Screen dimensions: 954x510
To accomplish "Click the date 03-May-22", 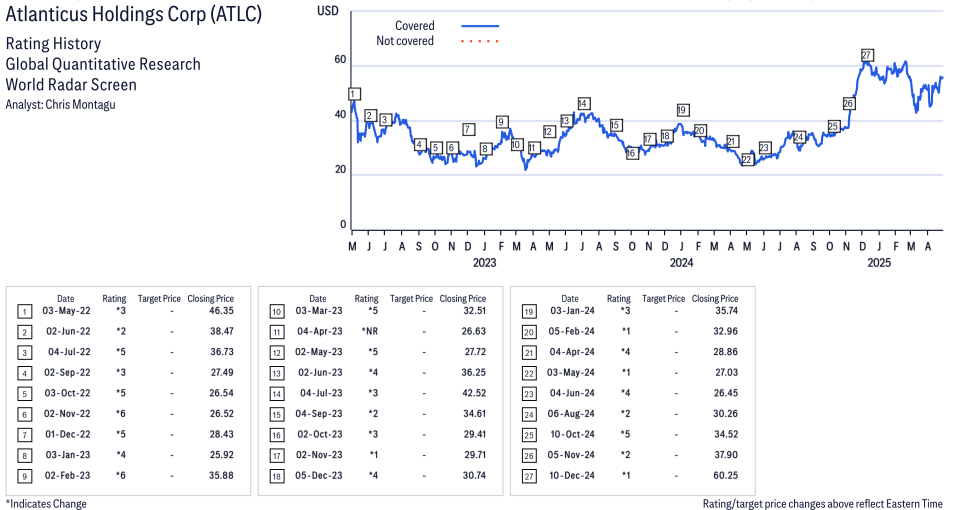I will (66, 310).
